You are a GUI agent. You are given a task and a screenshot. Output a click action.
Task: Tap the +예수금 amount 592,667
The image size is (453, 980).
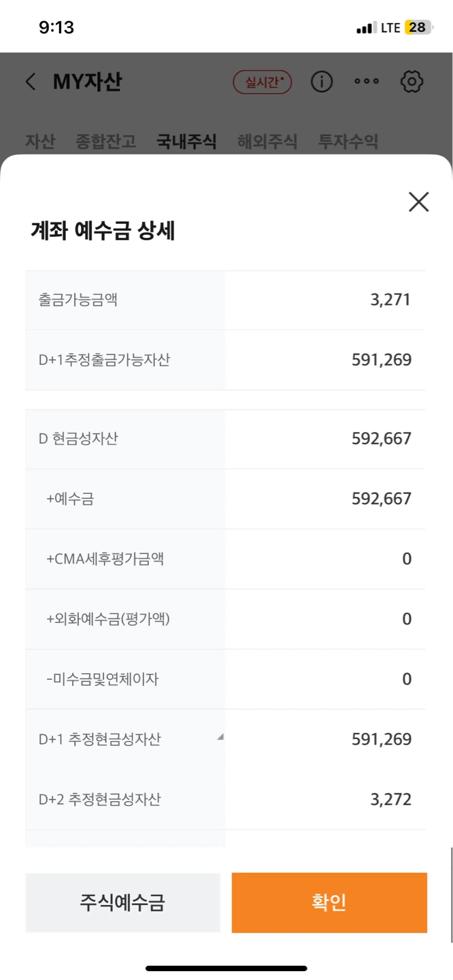tap(382, 499)
